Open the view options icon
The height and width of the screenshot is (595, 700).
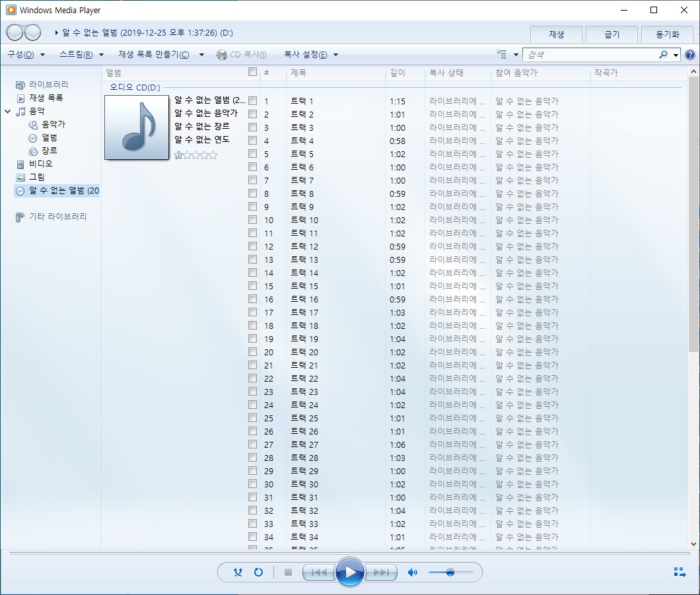(502, 54)
